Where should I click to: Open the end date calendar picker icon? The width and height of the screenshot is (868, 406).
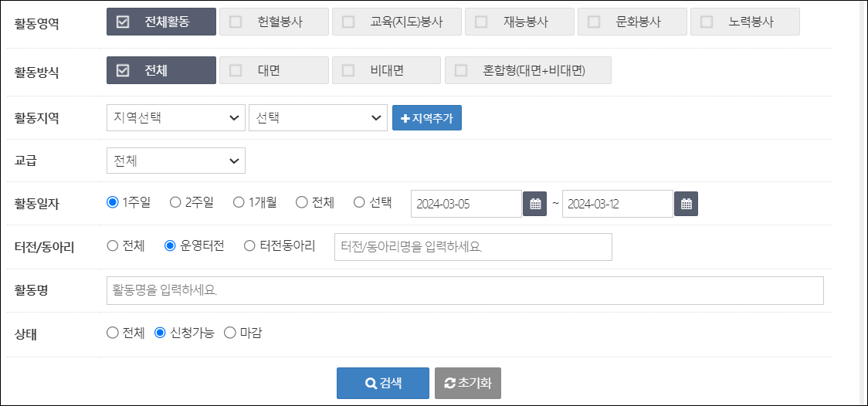pos(686,204)
